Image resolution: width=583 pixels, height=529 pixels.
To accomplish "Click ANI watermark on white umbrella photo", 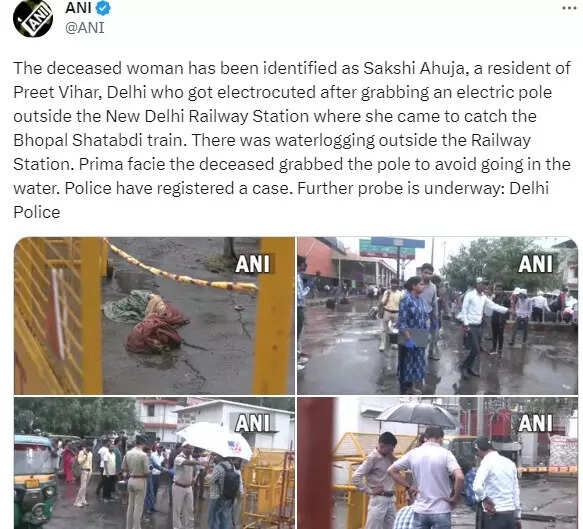I will click(252, 423).
